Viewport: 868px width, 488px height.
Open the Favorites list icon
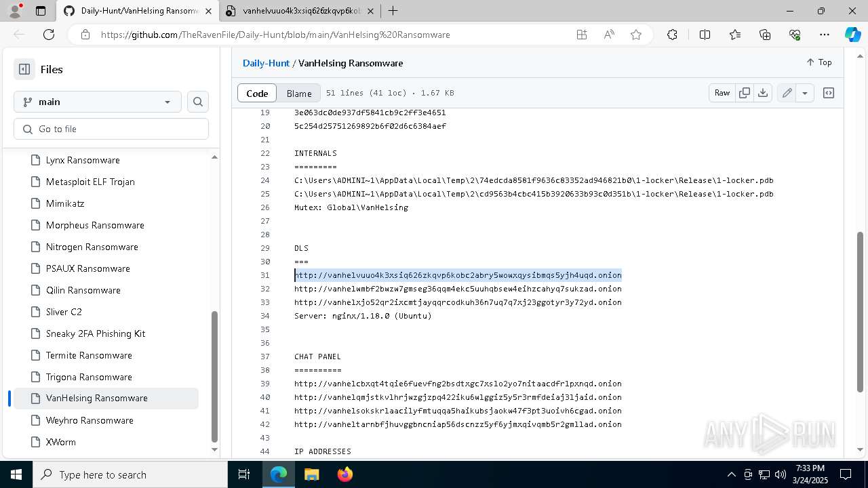pyautogui.click(x=735, y=35)
